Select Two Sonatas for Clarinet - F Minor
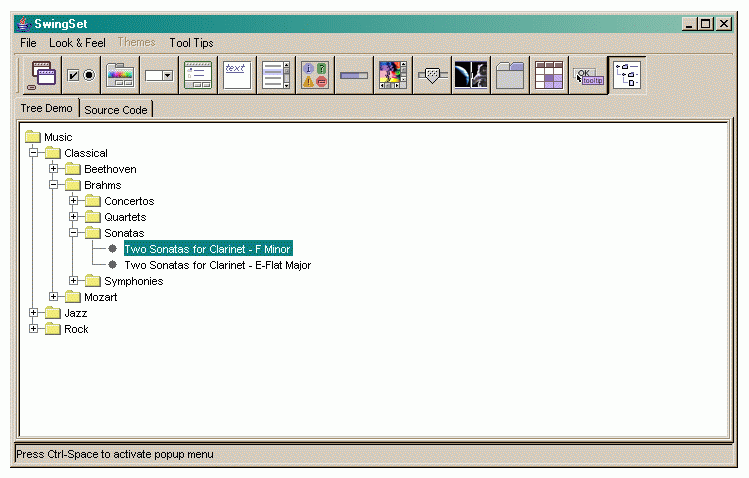Screen dimensions: 749x478 pyautogui.click(x=208, y=249)
